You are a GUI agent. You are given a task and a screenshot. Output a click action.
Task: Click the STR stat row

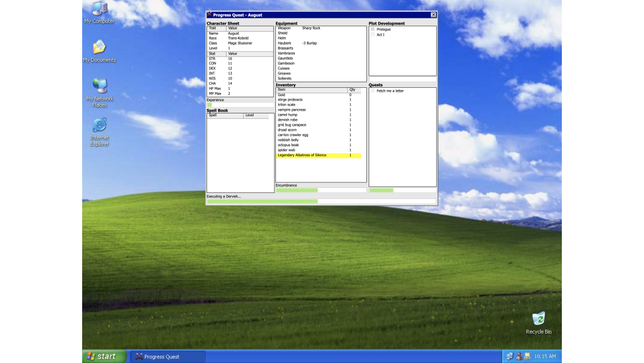pos(240,58)
